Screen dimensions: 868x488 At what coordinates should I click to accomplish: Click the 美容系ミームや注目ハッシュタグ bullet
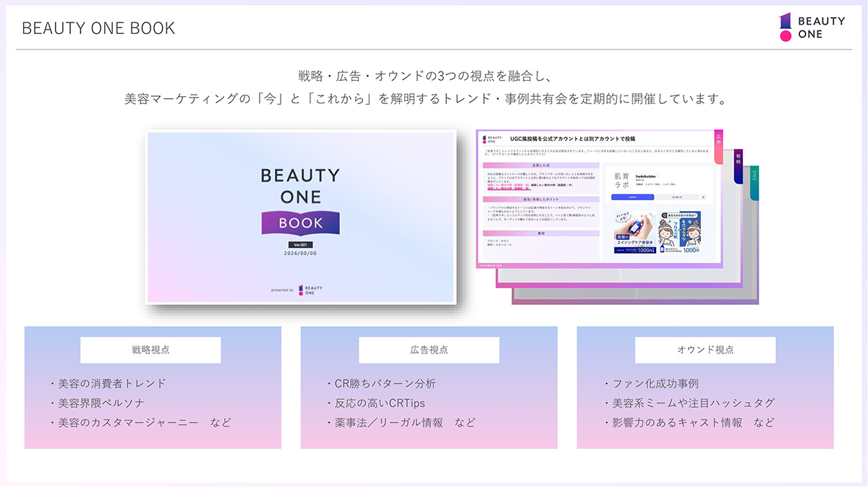coord(688,403)
